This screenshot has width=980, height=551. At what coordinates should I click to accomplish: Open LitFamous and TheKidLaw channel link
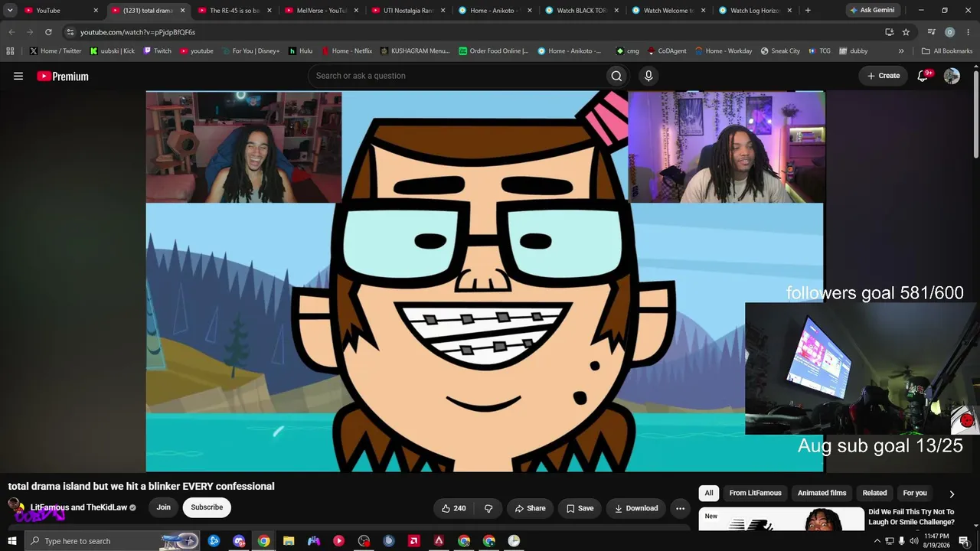(x=79, y=507)
